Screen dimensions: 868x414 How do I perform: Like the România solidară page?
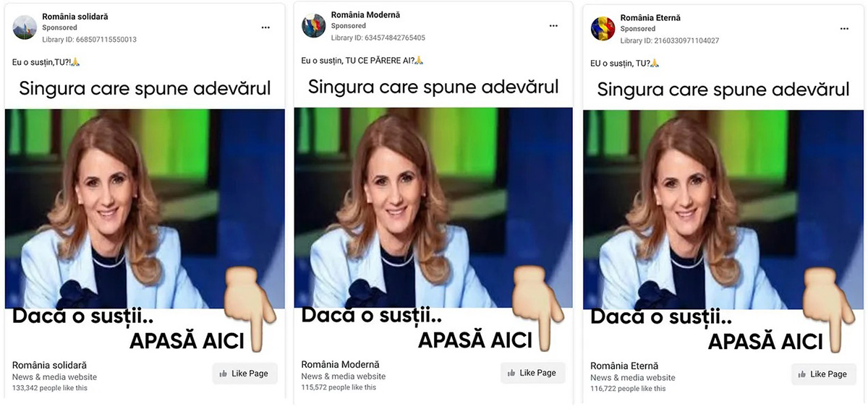(x=244, y=374)
